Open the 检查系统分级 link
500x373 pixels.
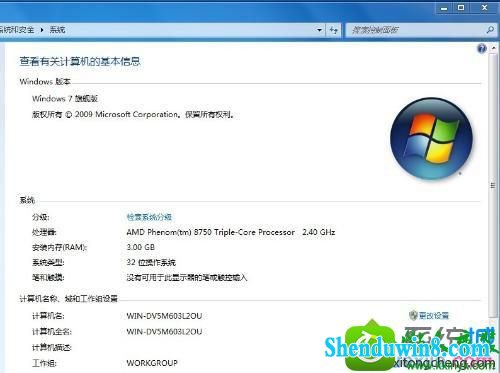[149, 217]
